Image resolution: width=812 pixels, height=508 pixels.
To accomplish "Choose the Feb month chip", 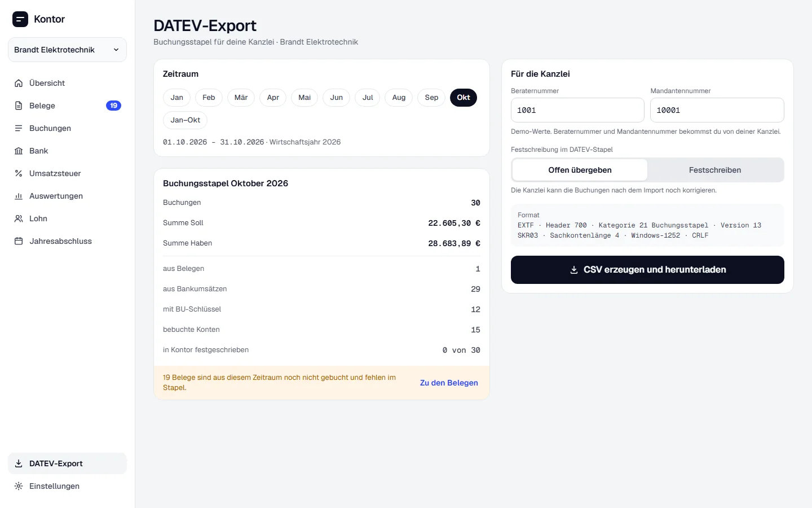I will 209,98.
